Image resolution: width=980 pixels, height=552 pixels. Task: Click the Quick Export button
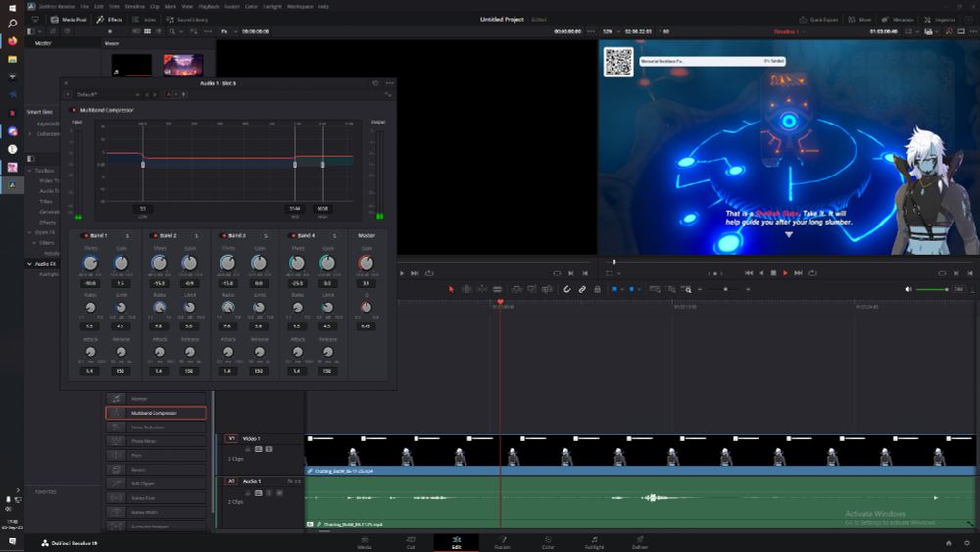[x=818, y=20]
